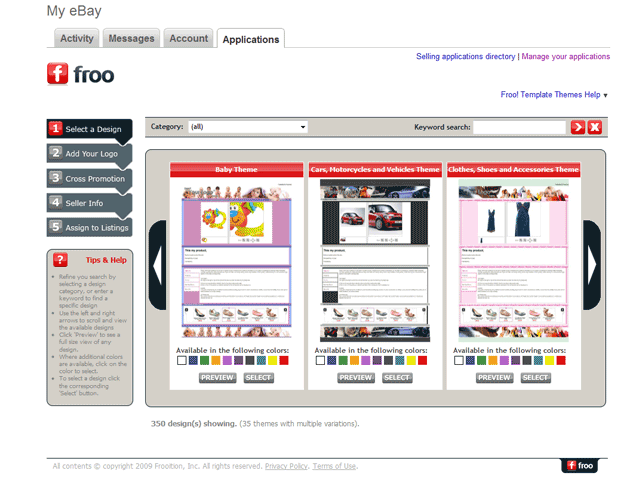640x480 pixels.
Task: Click the red X clear search icon
Action: (x=594, y=127)
